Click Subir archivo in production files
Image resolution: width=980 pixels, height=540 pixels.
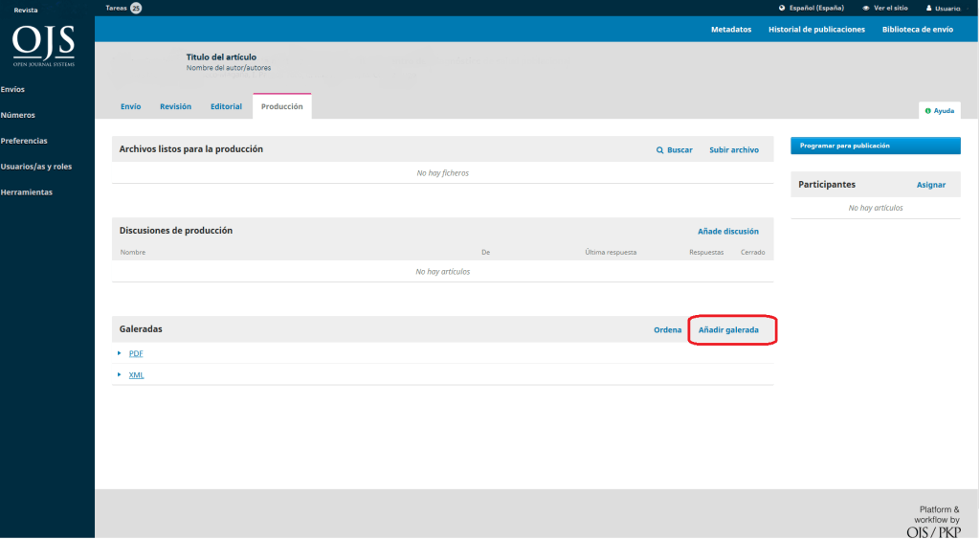pyautogui.click(x=733, y=150)
